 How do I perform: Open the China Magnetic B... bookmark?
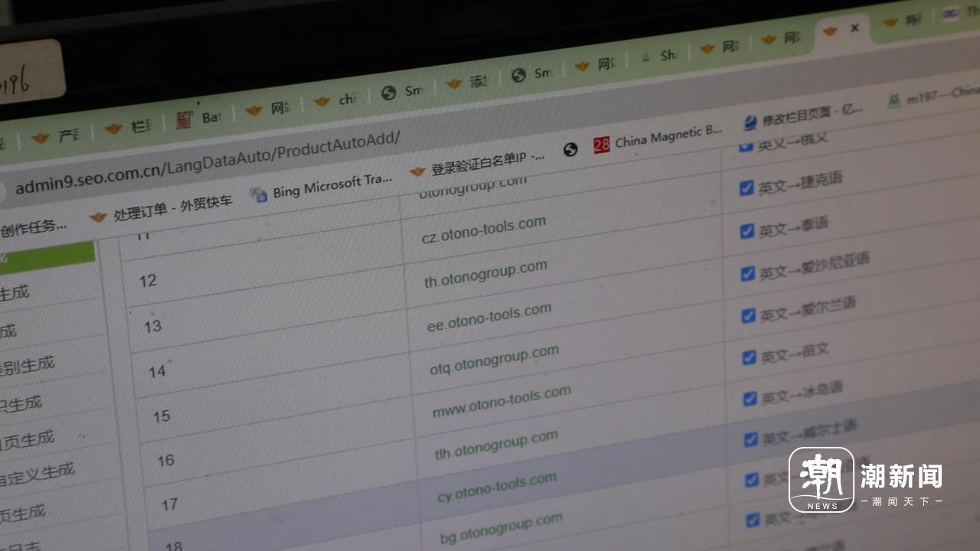tap(658, 137)
